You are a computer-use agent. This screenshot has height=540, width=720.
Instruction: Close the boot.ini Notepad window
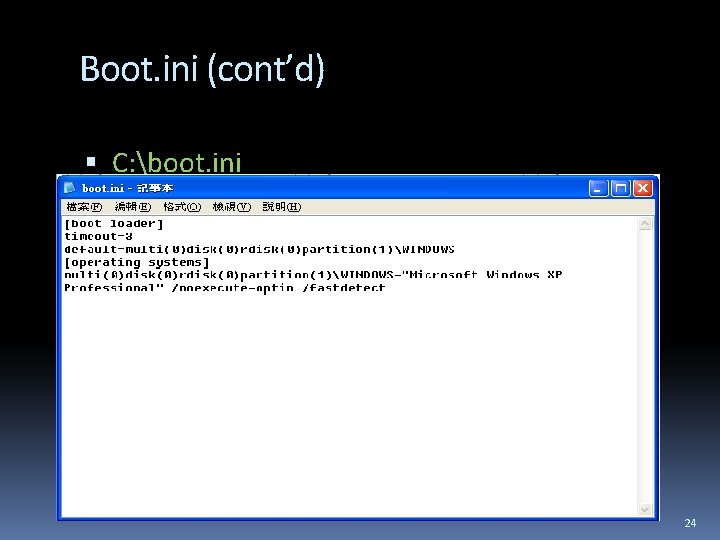click(x=643, y=188)
